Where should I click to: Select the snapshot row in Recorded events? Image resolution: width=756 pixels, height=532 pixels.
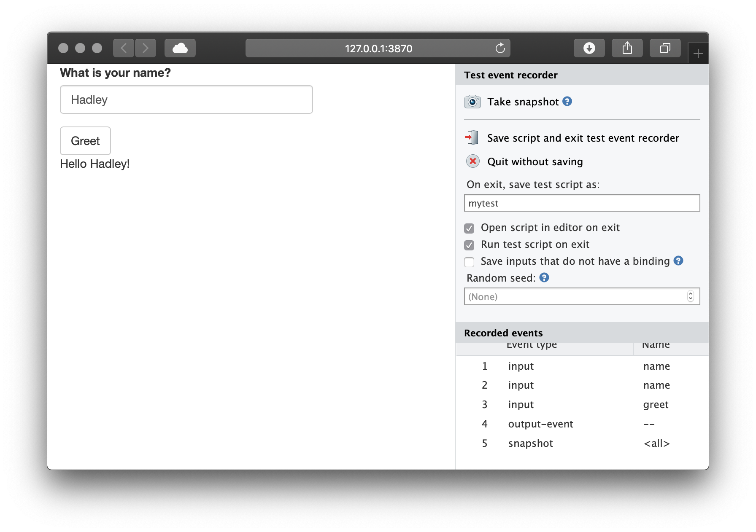(x=530, y=443)
